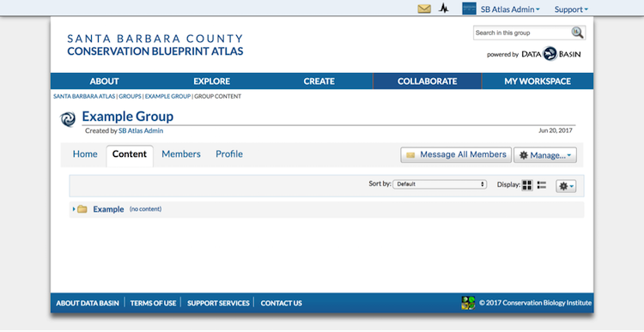This screenshot has height=332, width=644.
Task: Open the Sort by dropdown
Action: (x=440, y=184)
